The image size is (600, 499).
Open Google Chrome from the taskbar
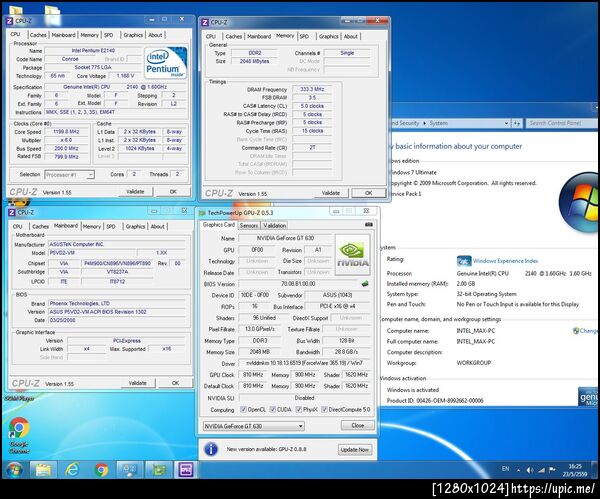tap(101, 470)
